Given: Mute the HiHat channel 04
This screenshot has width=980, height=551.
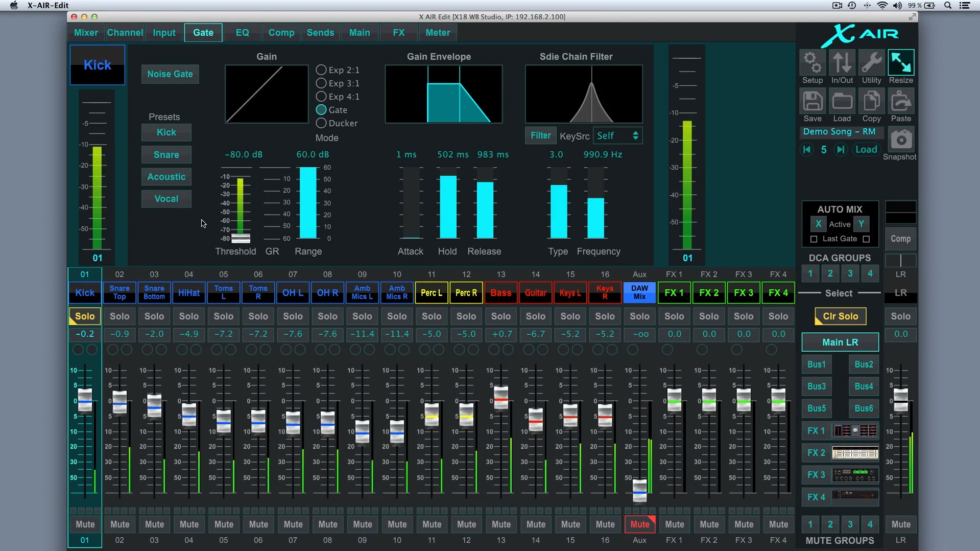Looking at the screenshot, I should (x=189, y=524).
